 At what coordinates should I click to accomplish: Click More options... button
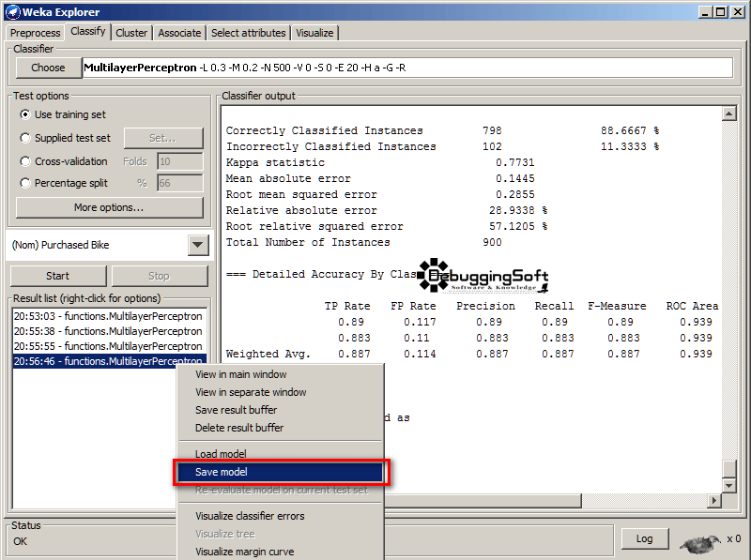click(x=109, y=207)
